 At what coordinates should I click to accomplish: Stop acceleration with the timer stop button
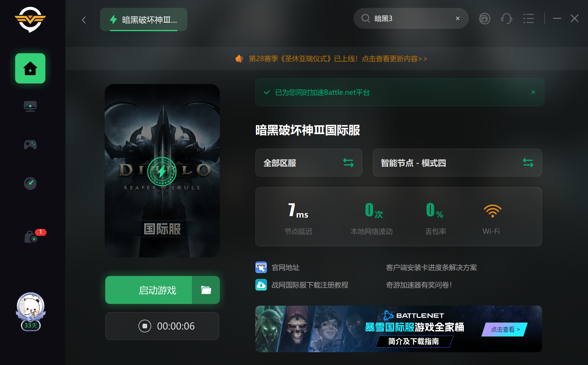click(x=145, y=326)
